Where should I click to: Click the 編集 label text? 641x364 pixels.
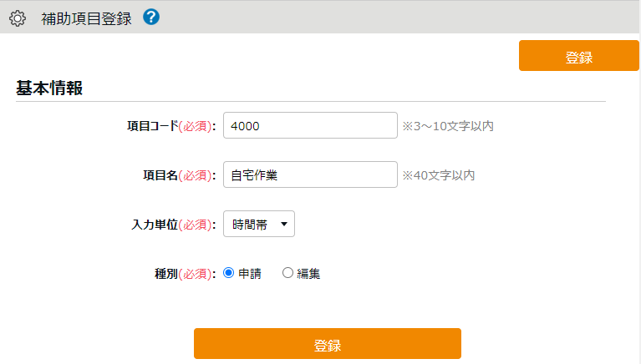point(308,274)
